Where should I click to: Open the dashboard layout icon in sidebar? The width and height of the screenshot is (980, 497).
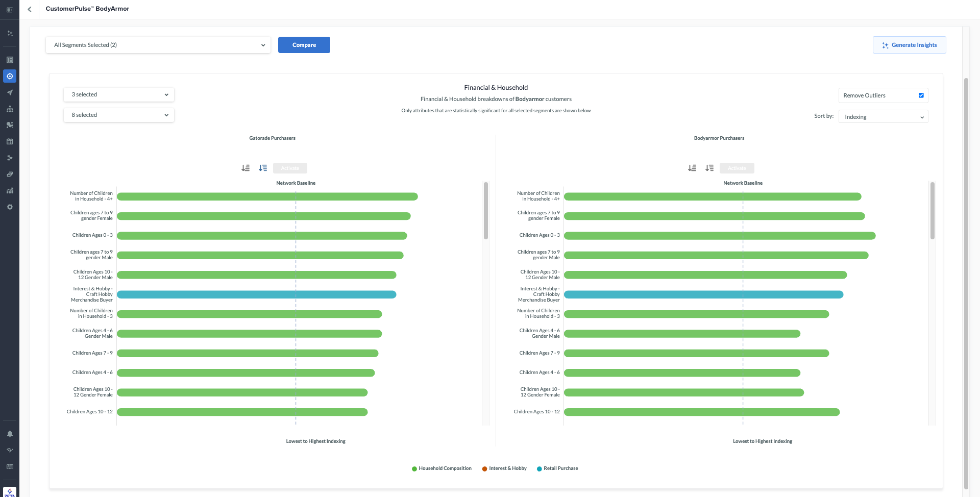click(10, 60)
